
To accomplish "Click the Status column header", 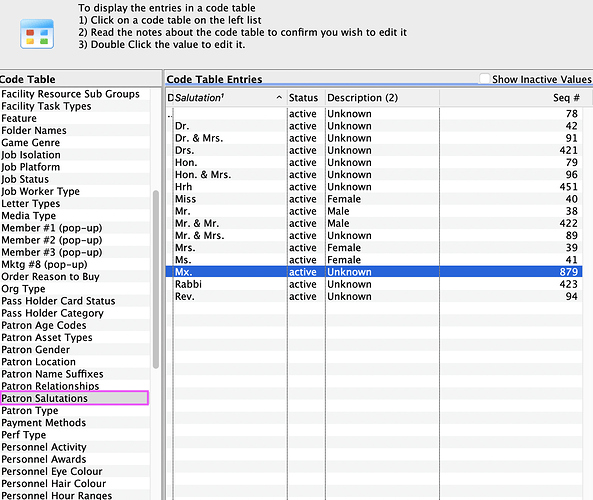I will [x=303, y=98].
